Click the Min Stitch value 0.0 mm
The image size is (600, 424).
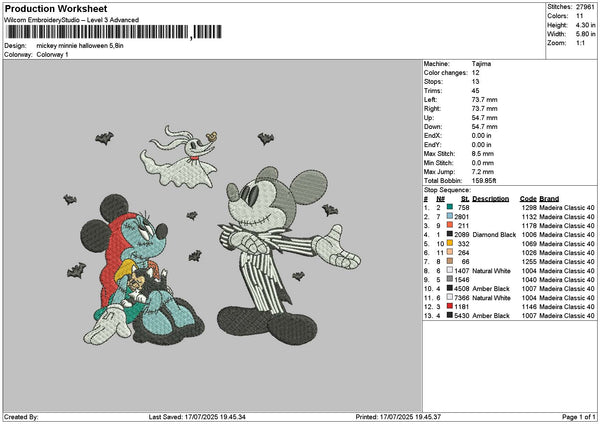483,163
